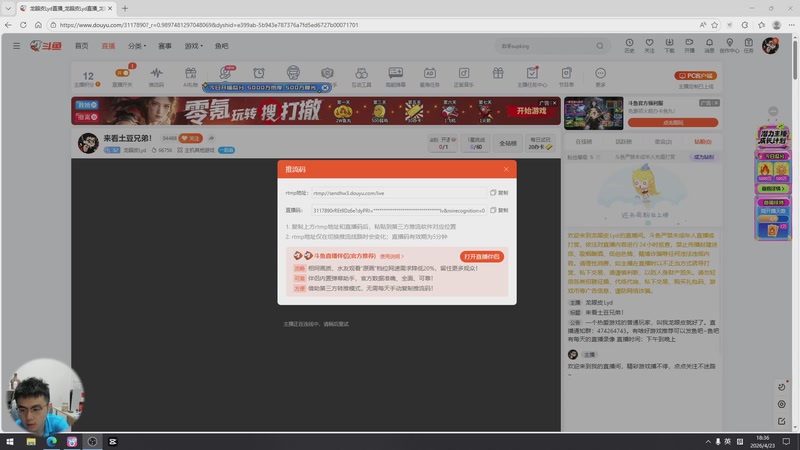Image resolution: width=800 pixels, height=450 pixels.
Task: Open Microsoft Edge from taskbar
Action: [52, 441]
